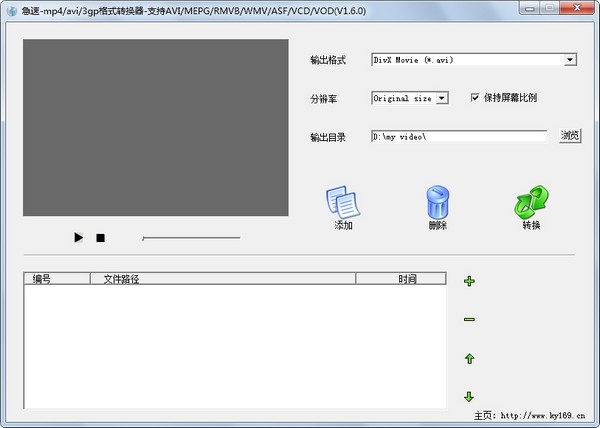Click the 删除 trash can icon
This screenshot has height=428, width=600.
pyautogui.click(x=437, y=203)
